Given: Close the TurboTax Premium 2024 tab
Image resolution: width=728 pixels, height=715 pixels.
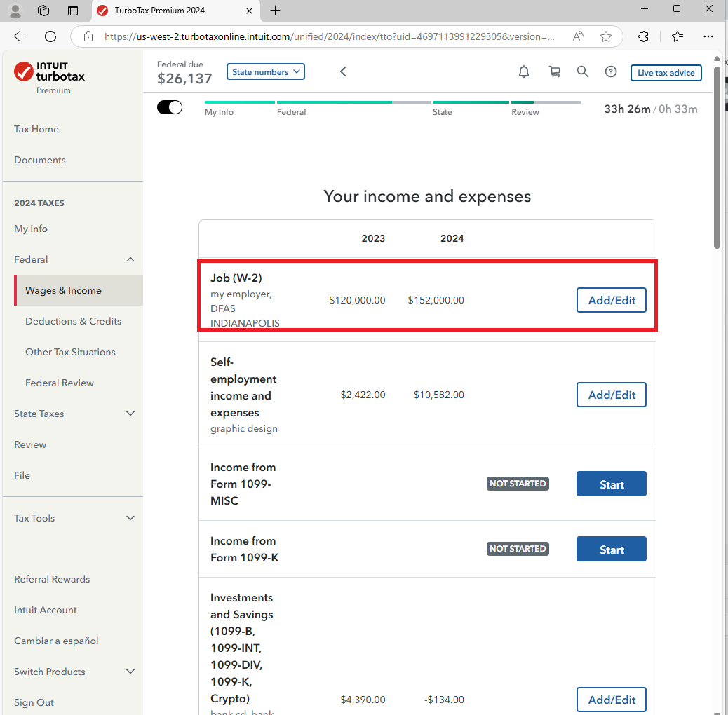Looking at the screenshot, I should pyautogui.click(x=249, y=11).
